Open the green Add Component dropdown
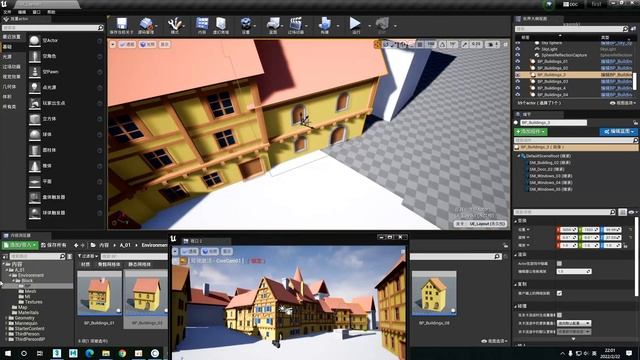Viewport: 640px width, 360px height. pos(531,132)
